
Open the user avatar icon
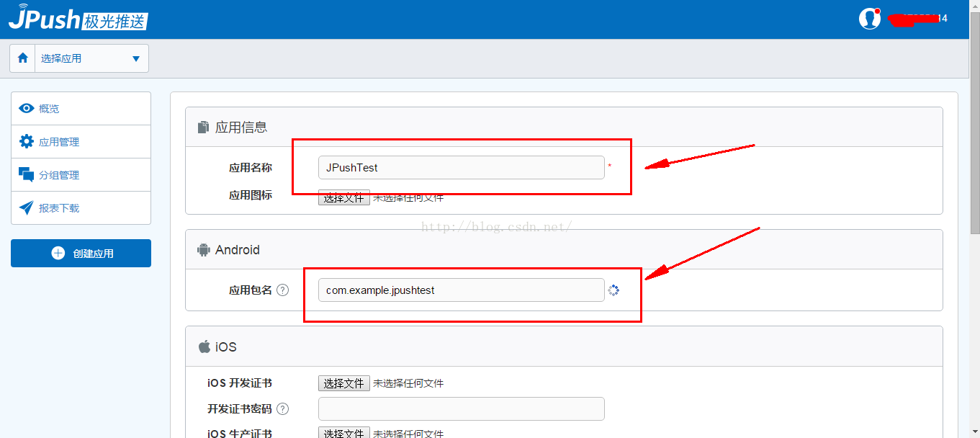pyautogui.click(x=870, y=18)
